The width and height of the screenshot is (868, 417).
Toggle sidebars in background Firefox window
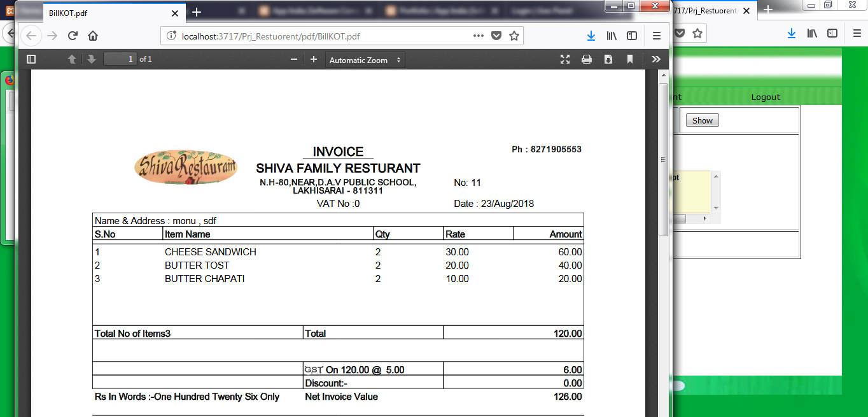click(x=832, y=33)
